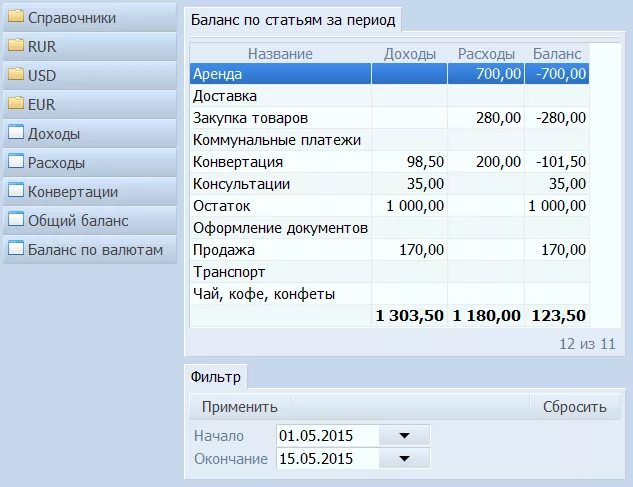Open the Справочники section

point(90,17)
